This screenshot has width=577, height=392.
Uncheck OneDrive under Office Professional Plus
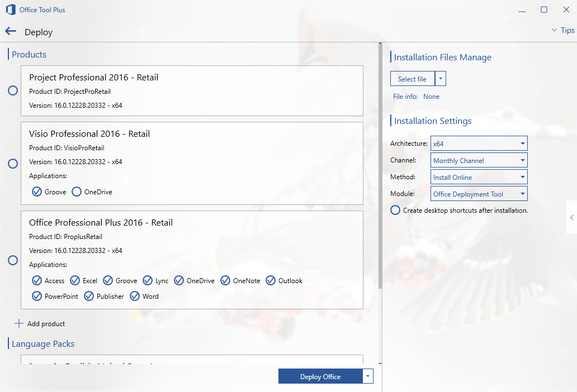point(179,281)
